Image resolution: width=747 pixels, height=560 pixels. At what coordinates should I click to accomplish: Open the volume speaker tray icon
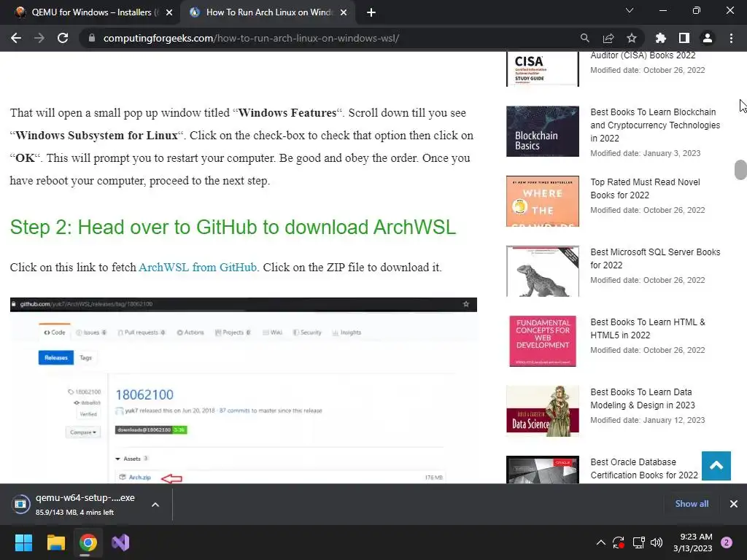(657, 542)
